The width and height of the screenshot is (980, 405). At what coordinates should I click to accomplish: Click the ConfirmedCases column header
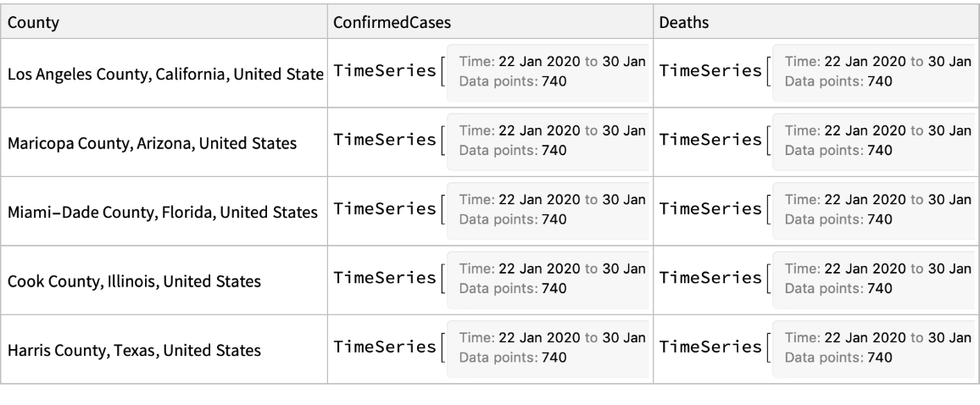click(385, 23)
